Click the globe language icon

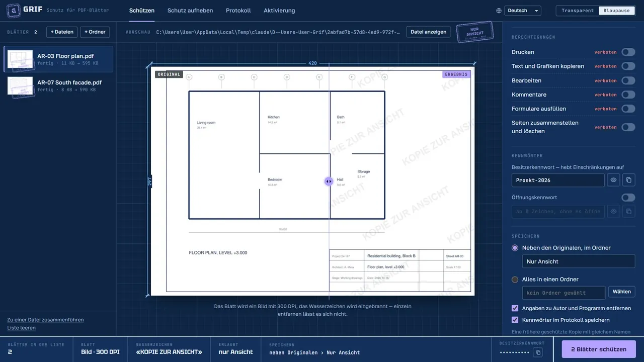tap(499, 11)
